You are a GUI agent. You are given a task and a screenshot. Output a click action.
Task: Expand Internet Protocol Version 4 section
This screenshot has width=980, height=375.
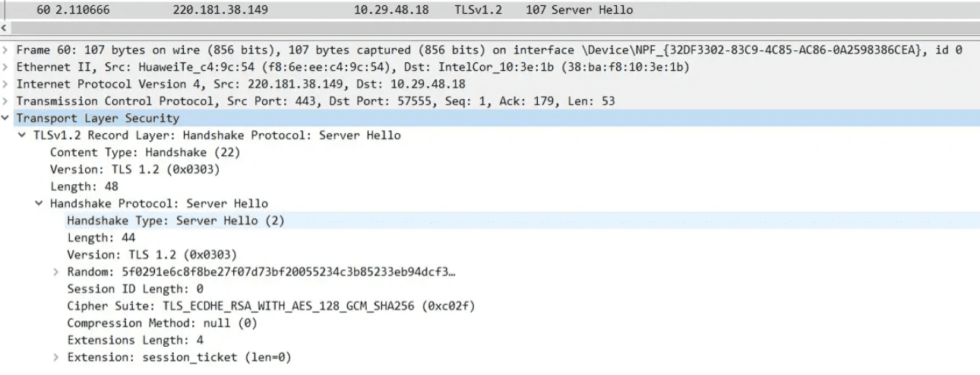(x=6, y=84)
